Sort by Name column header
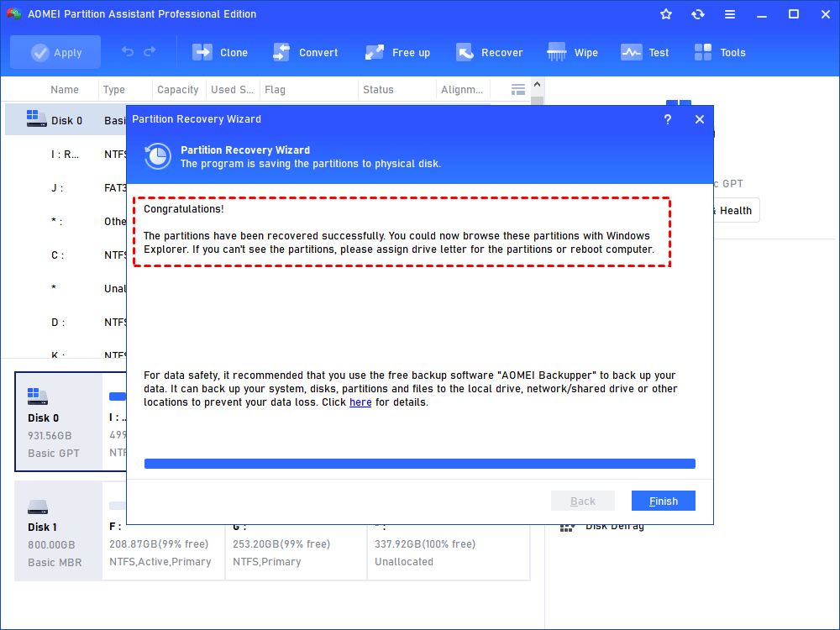 point(65,90)
